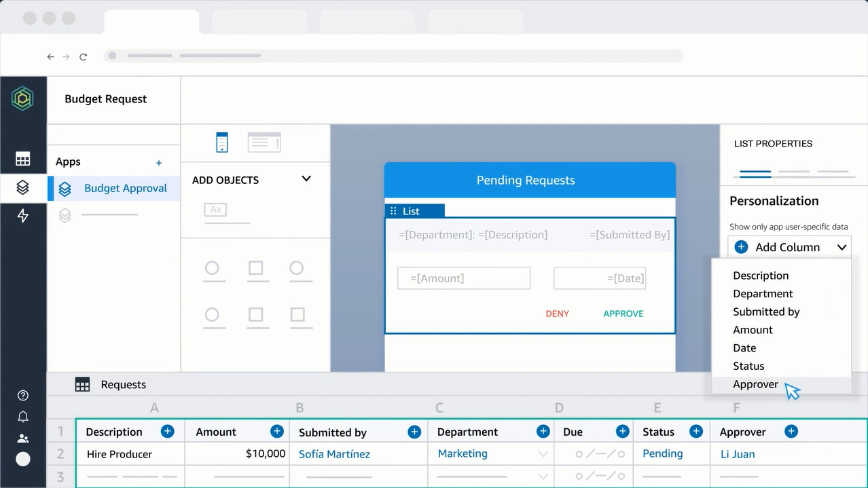Click the notifications bell icon
The image size is (868, 488).
[23, 417]
